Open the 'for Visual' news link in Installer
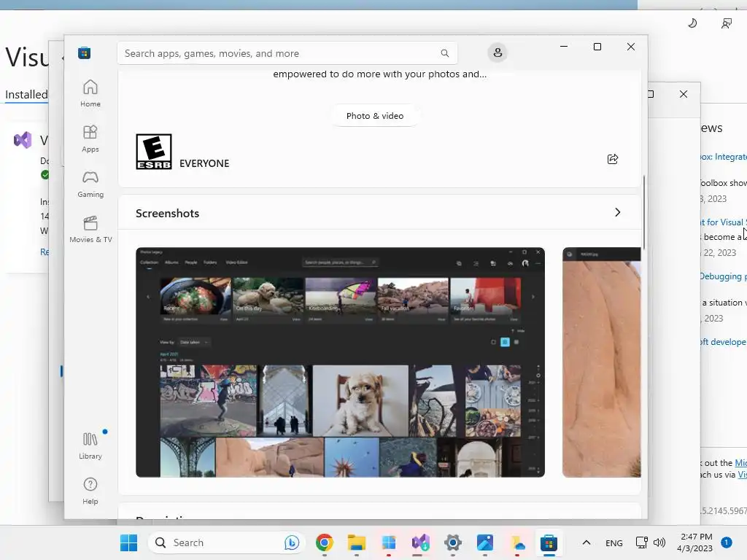Image resolution: width=747 pixels, height=560 pixels. click(723, 222)
